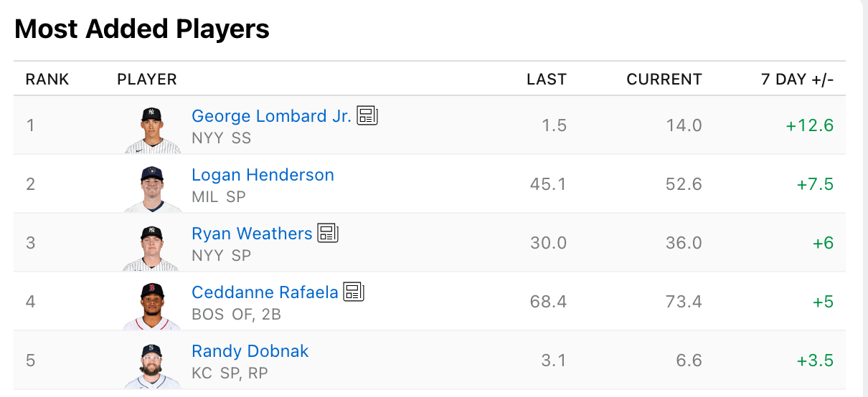This screenshot has height=397, width=868.
Task: Click the +12.6 change value
Action: pos(810,125)
